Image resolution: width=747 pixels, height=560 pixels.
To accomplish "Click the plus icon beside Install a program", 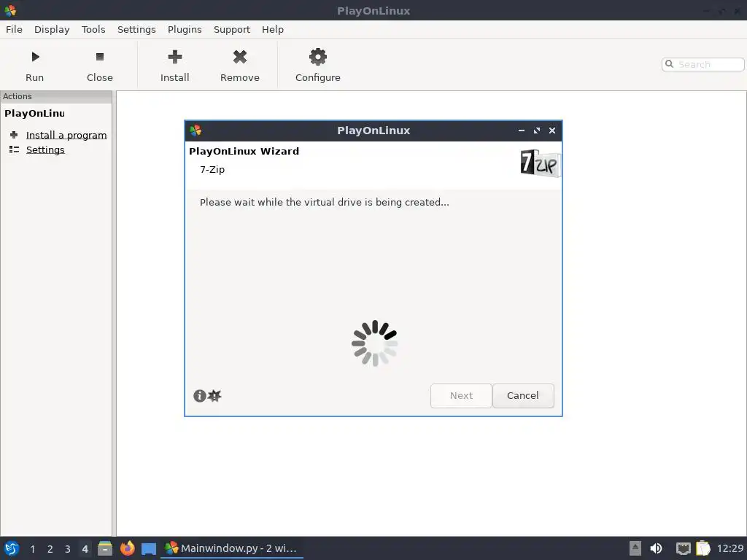I will 14,135.
